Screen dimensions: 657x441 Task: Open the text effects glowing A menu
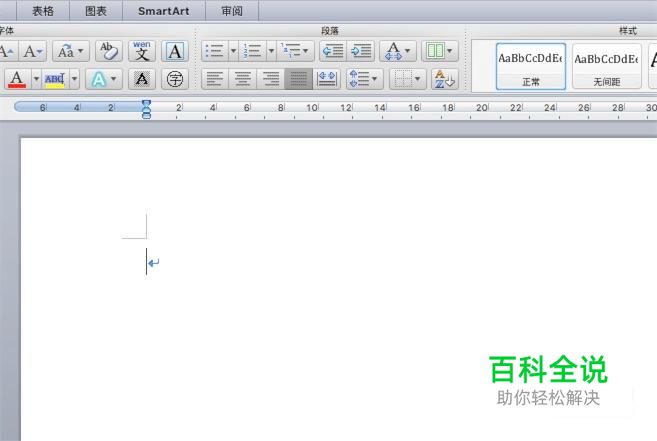point(104,79)
